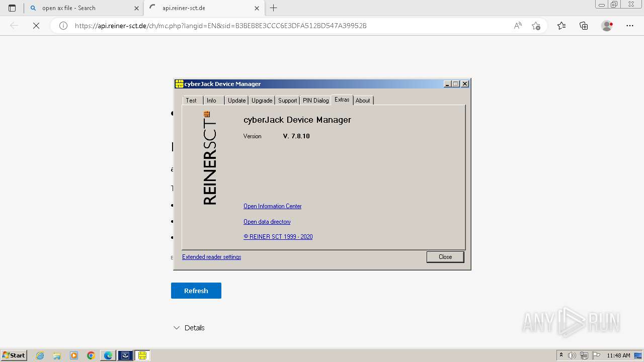The height and width of the screenshot is (362, 644).
Task: Stop loading the page
Action: pos(36,26)
